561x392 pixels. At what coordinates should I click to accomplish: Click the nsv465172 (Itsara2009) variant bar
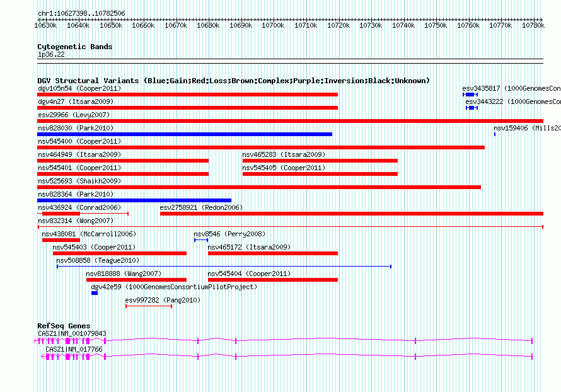[273, 253]
